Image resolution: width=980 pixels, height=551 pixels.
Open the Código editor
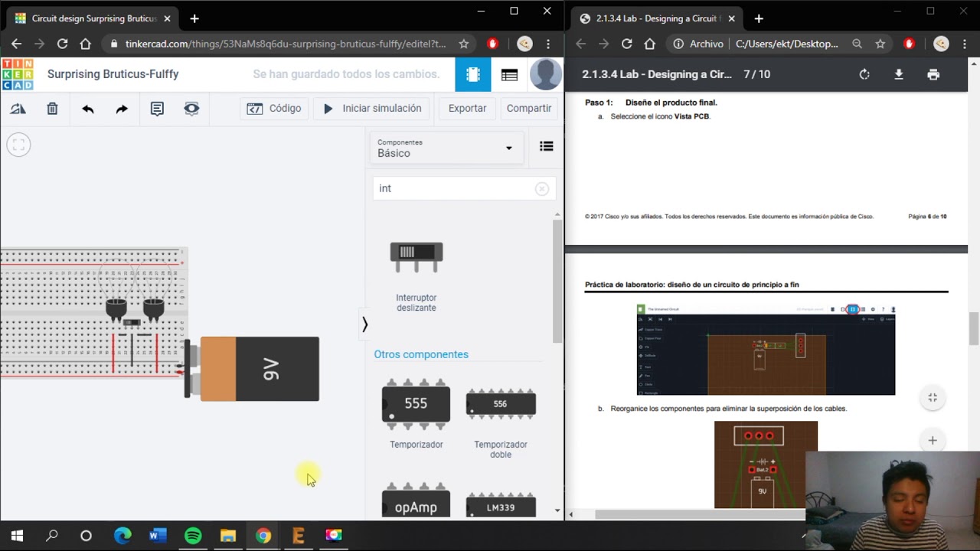pos(274,109)
